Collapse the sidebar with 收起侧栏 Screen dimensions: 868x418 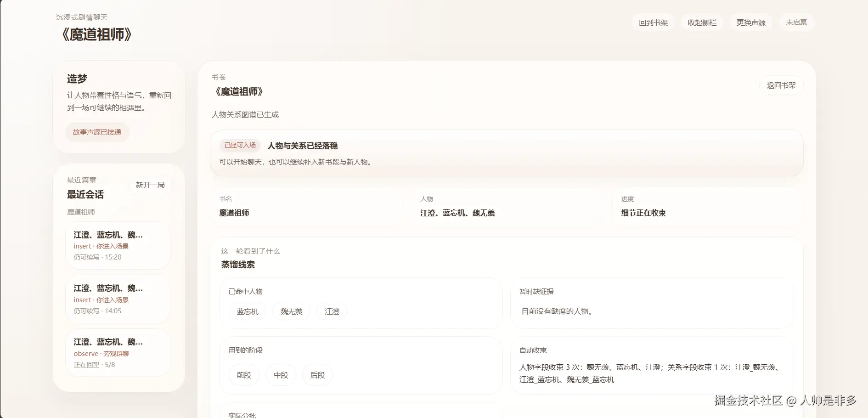702,23
